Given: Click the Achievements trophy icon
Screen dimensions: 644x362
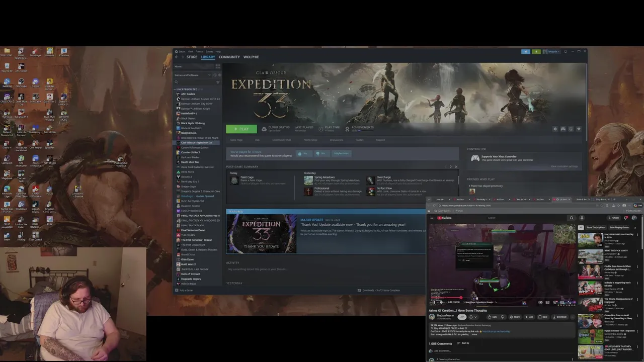Looking at the screenshot, I should click(347, 129).
